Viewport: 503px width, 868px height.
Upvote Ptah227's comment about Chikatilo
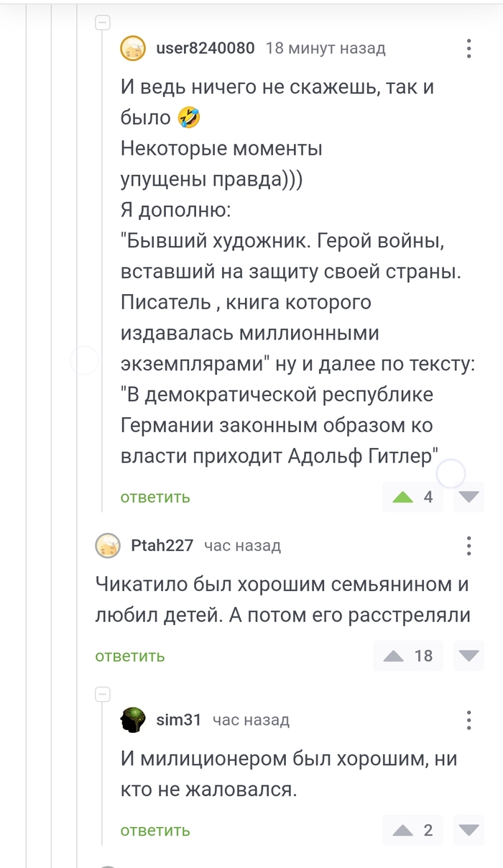pos(394,656)
